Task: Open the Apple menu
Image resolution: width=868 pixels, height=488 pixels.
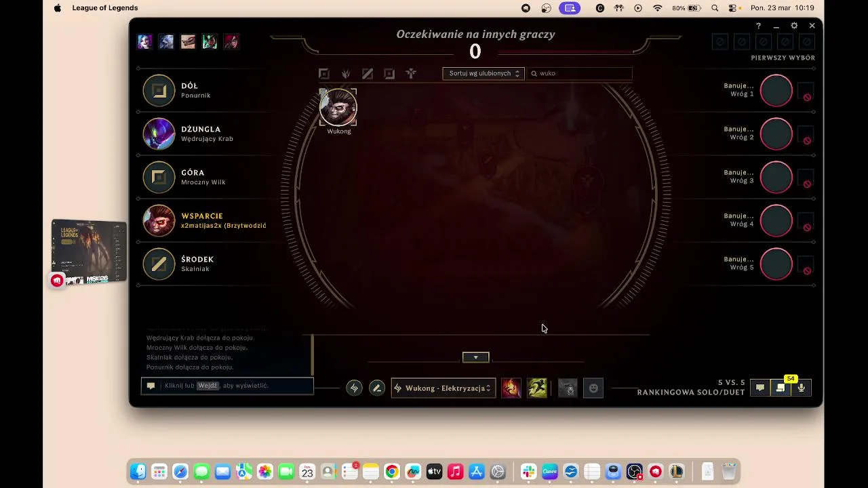Action: tap(58, 8)
